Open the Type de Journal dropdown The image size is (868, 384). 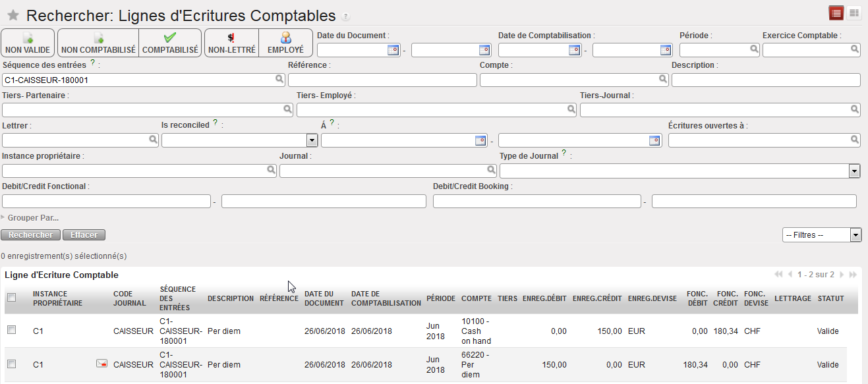[854, 171]
